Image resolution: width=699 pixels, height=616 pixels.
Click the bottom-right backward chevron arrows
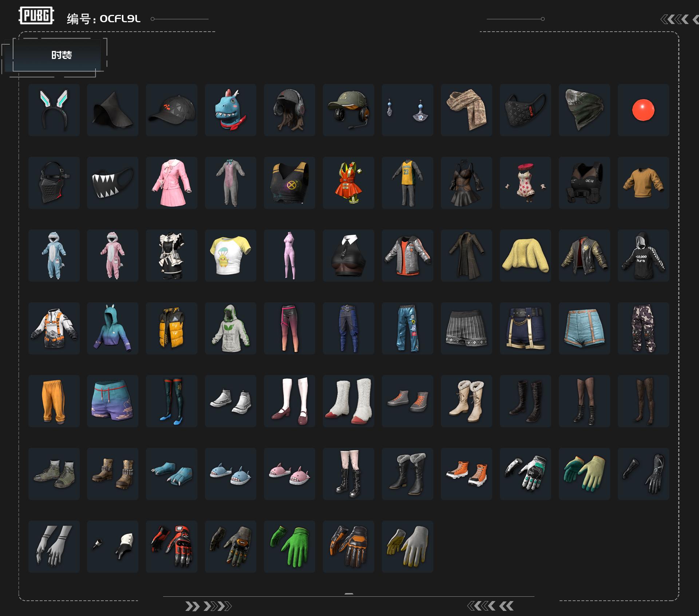point(490,606)
